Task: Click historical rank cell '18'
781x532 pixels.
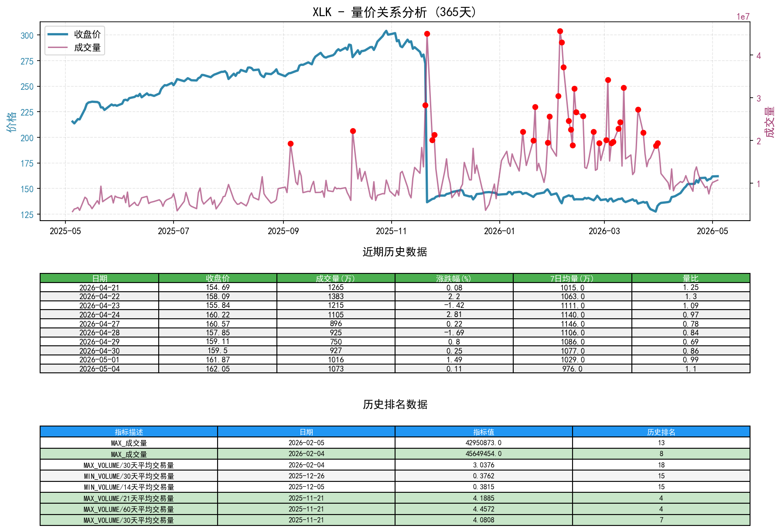Action: click(661, 465)
